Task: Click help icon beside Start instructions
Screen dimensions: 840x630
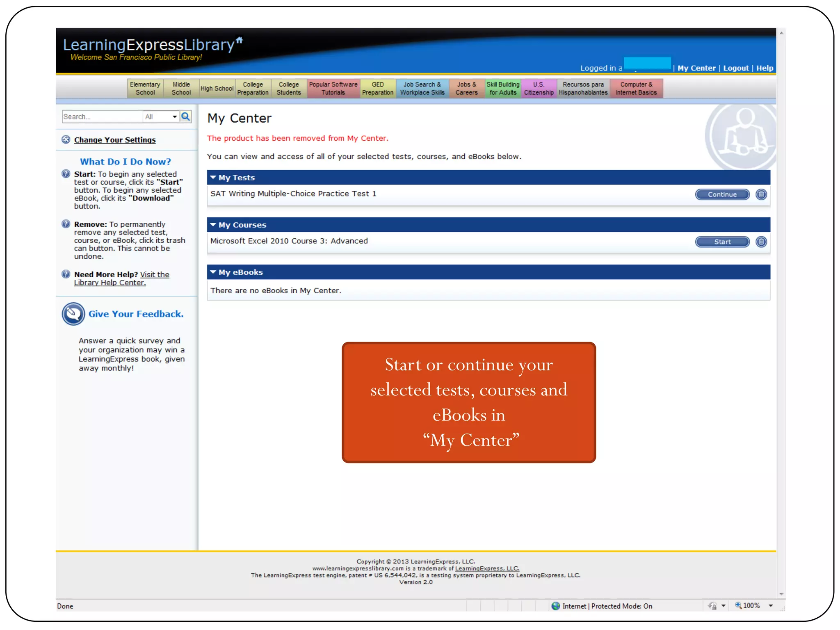Action: tap(66, 174)
